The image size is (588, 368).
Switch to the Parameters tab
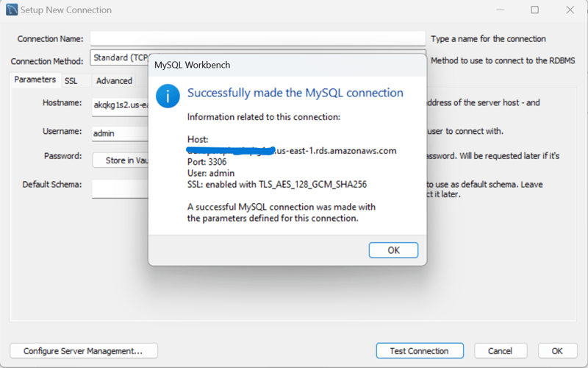(35, 79)
